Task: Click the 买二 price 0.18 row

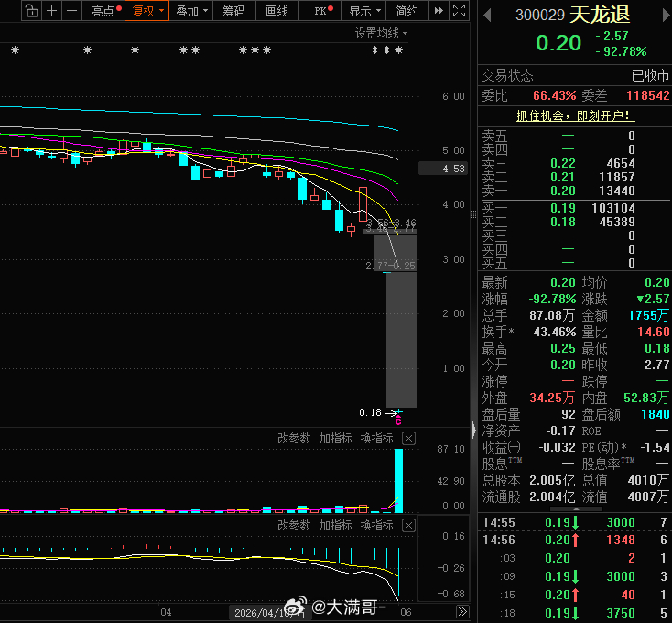Action: (x=575, y=222)
